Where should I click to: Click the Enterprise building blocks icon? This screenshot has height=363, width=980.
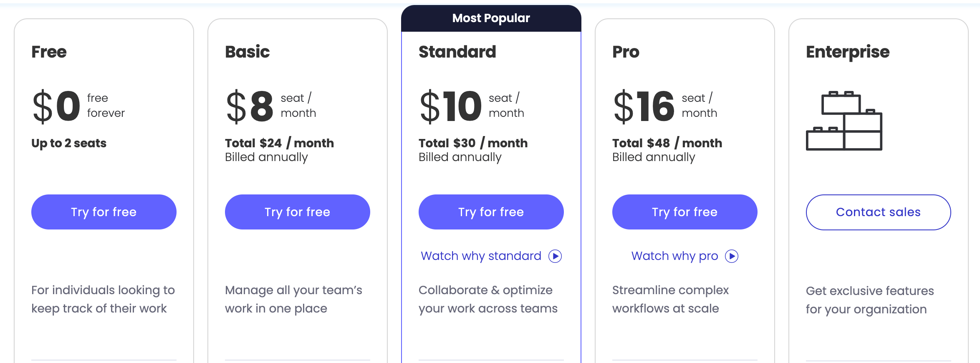pyautogui.click(x=844, y=121)
